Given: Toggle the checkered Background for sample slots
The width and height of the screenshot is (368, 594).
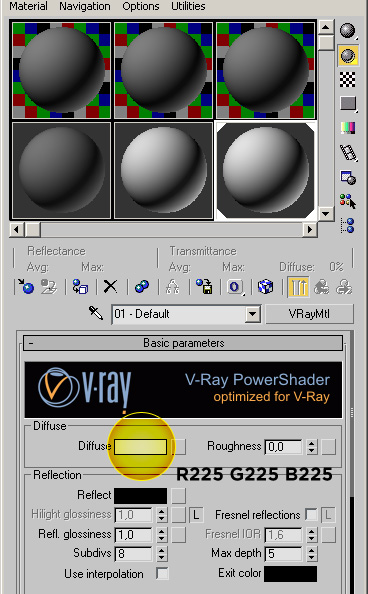Looking at the screenshot, I should pyautogui.click(x=348, y=80).
